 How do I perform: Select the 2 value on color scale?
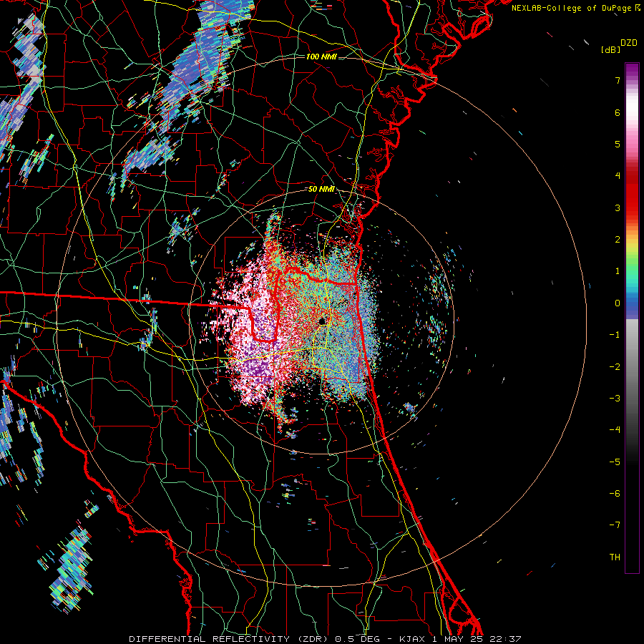(x=618, y=240)
